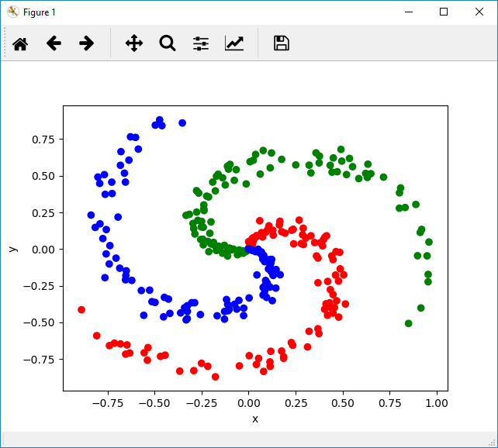Viewport: 498px width, 448px height.
Task: Close the Figure 1 window
Action: 479,12
